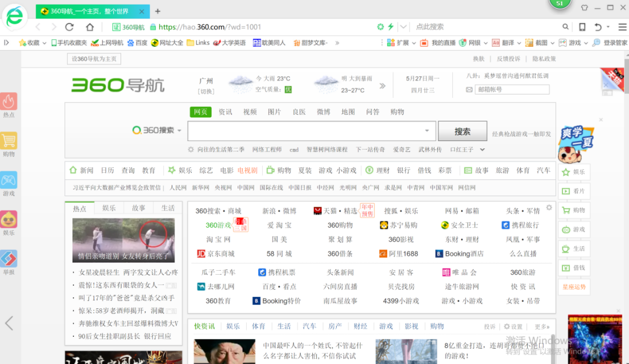
Task: Open 手机收藏夹 bookmark
Action: point(69,43)
